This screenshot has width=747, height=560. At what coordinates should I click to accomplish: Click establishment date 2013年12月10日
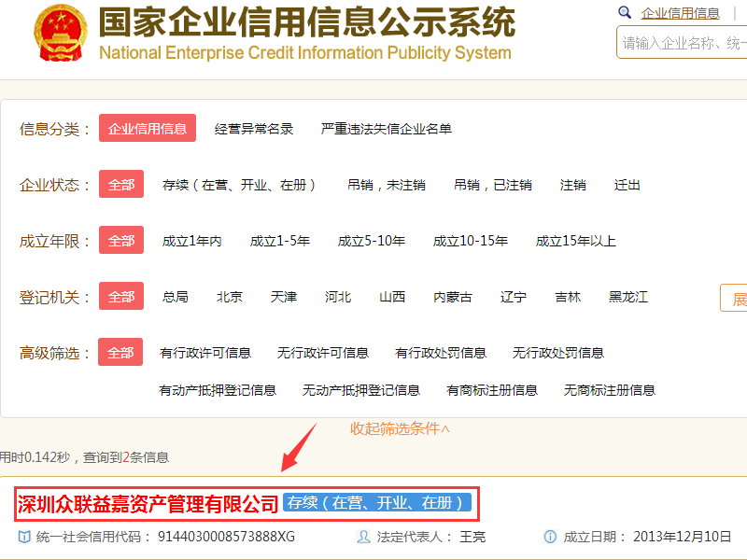click(x=683, y=537)
